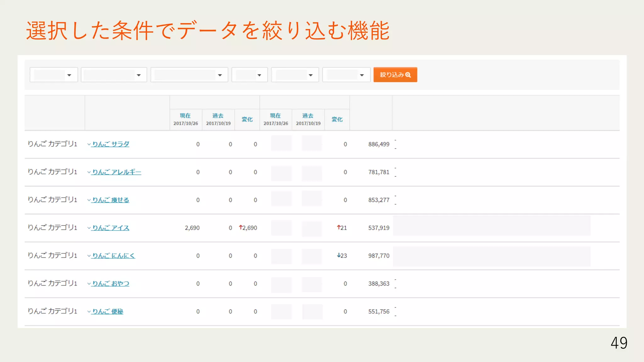
Task: Expand chevron beside りんご 便秘
Action: click(x=89, y=312)
